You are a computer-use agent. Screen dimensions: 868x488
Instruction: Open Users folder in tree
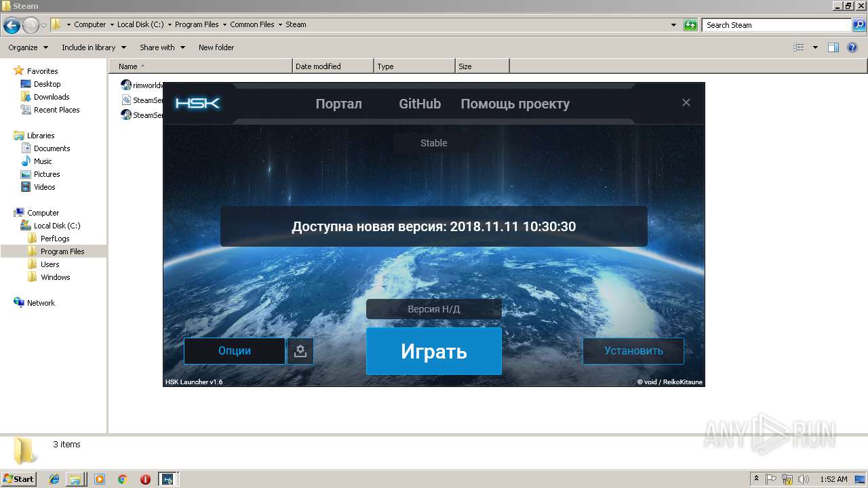pyautogui.click(x=50, y=264)
